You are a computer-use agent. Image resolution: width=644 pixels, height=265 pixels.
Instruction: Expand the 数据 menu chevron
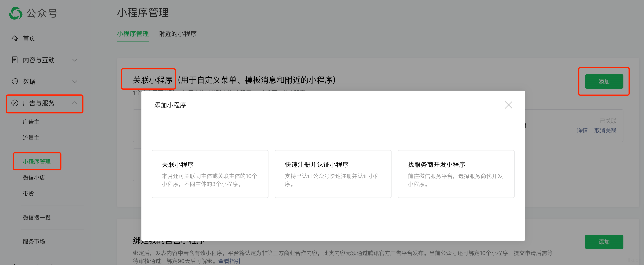point(75,81)
